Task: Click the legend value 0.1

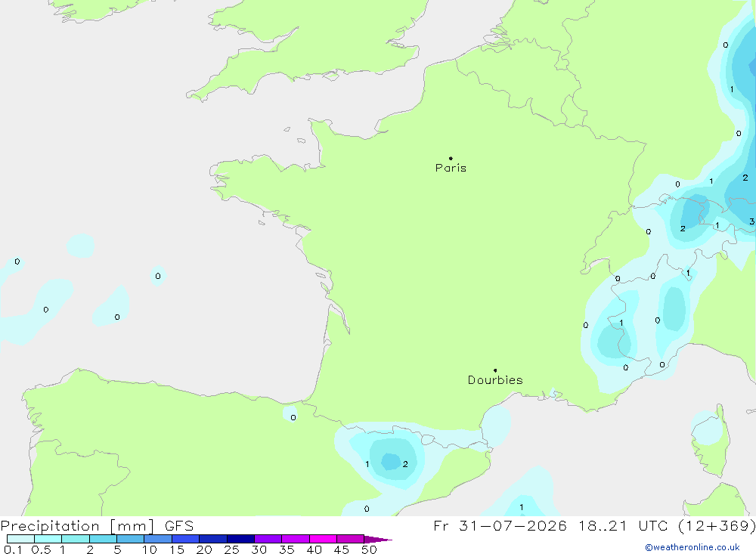Action: (13, 549)
